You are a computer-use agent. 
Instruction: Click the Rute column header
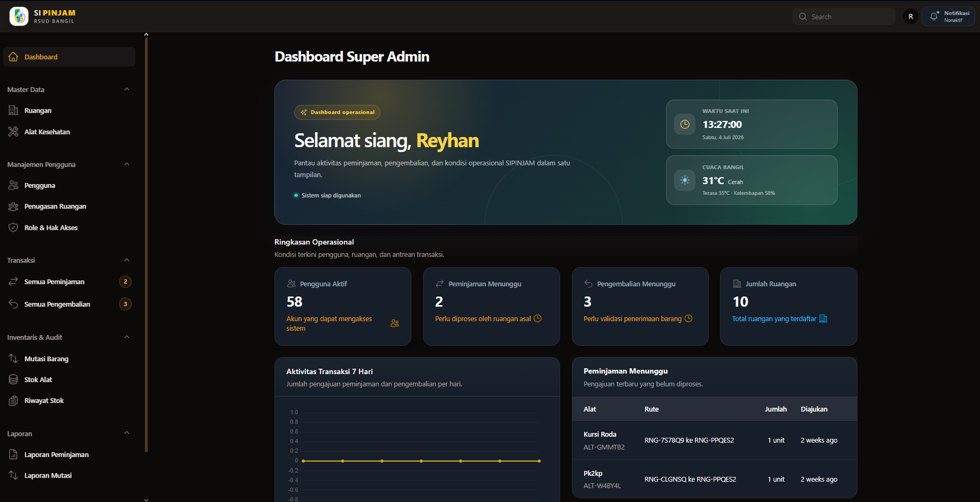coord(652,409)
